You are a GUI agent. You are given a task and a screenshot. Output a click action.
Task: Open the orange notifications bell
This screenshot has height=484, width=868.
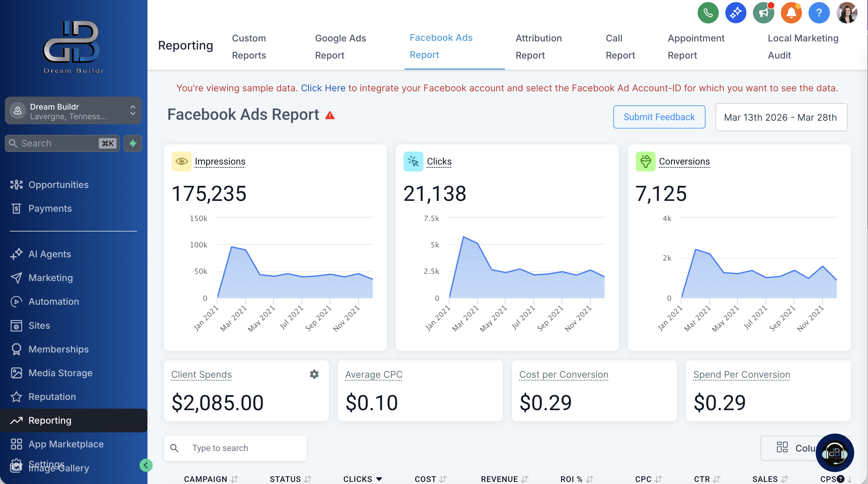point(791,13)
